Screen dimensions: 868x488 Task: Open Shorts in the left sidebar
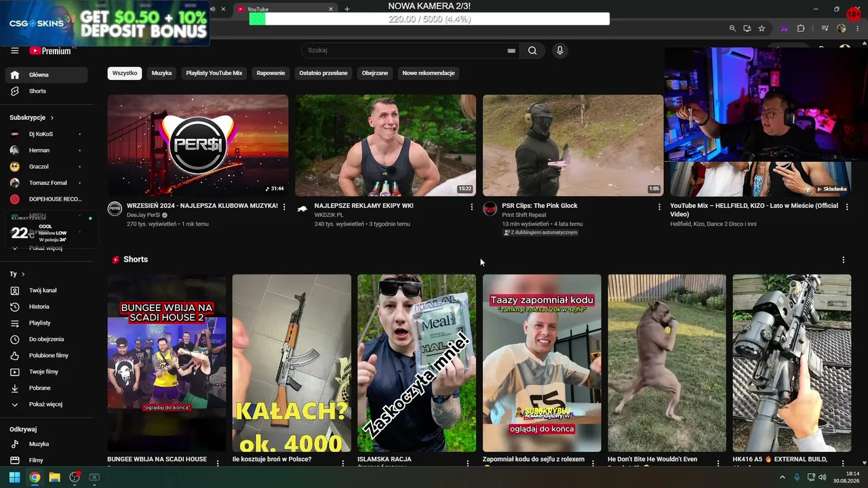click(x=46, y=91)
